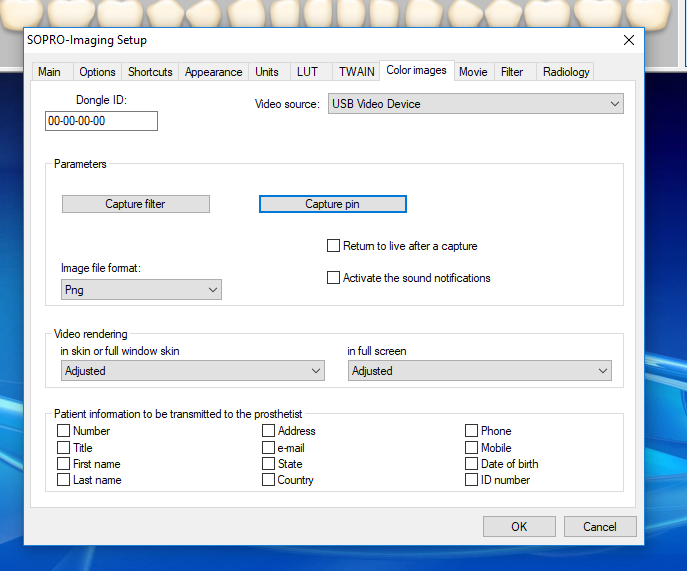Check the Address checkbox
Image resolution: width=687 pixels, height=571 pixels.
[x=269, y=431]
